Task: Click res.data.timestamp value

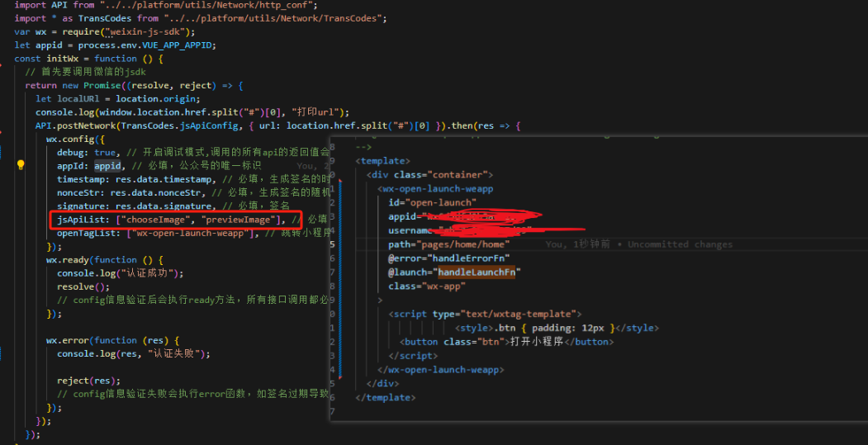Action: click(x=164, y=179)
